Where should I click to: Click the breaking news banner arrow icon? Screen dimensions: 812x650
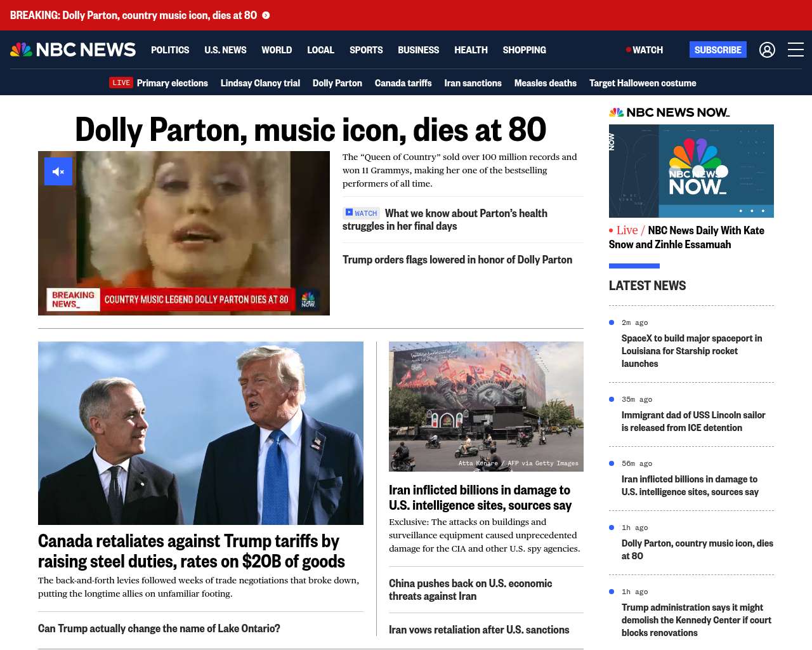pyautogui.click(x=266, y=15)
